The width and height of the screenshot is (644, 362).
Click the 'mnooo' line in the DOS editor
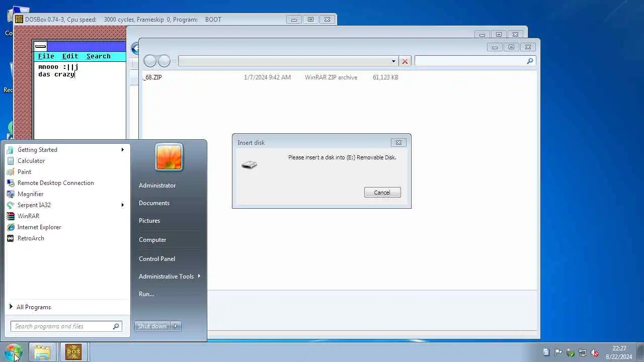(x=58, y=66)
